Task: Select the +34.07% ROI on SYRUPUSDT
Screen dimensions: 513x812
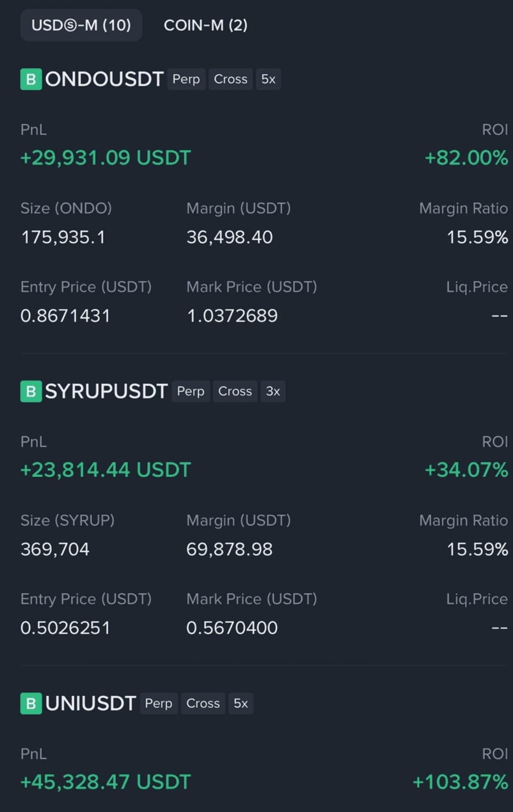Action: coord(466,470)
